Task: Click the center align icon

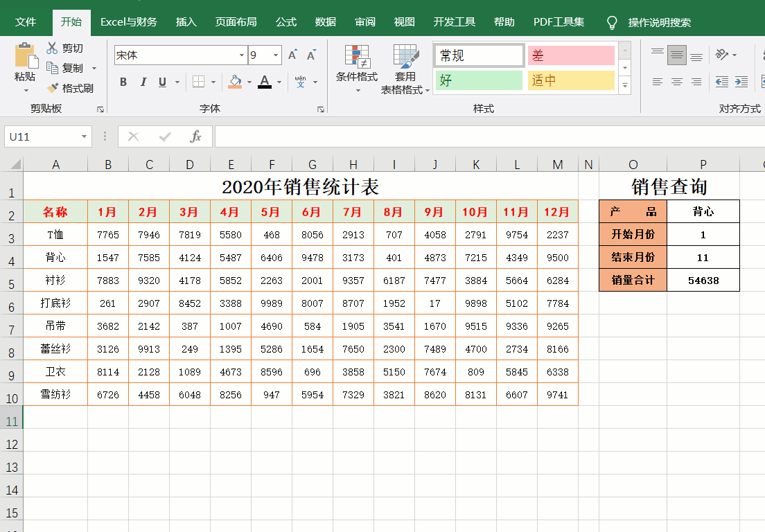Action: tap(677, 82)
